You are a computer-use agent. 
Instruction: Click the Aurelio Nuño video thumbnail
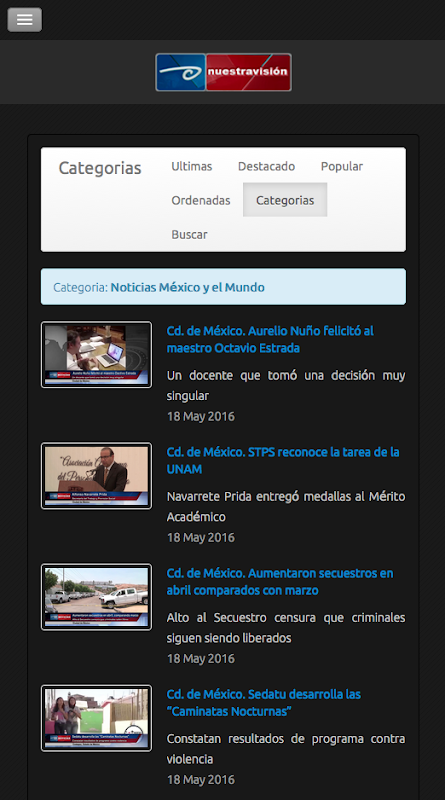click(x=96, y=355)
